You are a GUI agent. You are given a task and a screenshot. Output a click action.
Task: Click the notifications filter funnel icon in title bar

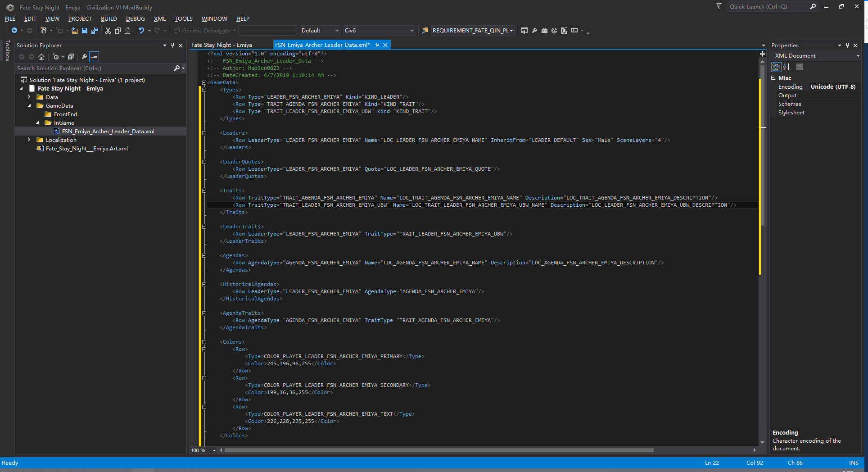point(719,6)
